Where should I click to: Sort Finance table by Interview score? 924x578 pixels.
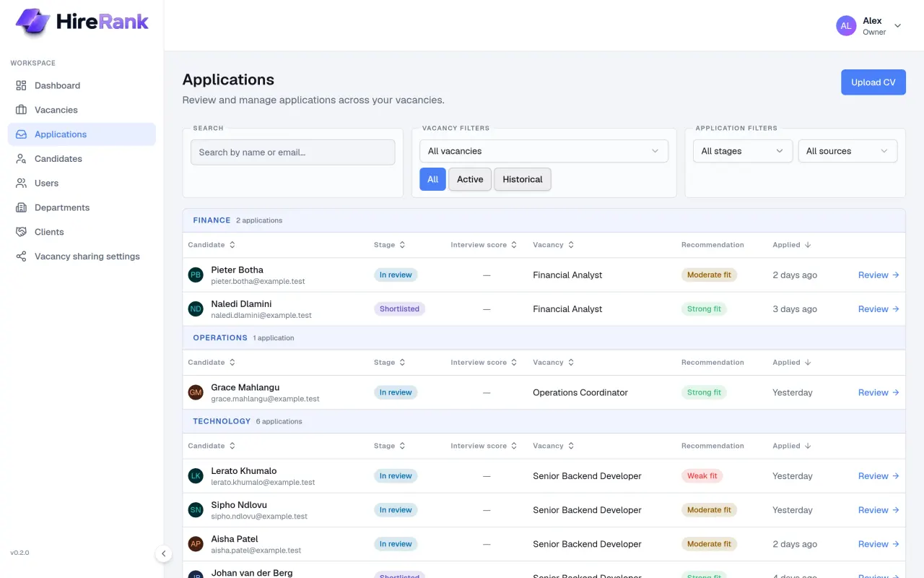[x=484, y=245]
